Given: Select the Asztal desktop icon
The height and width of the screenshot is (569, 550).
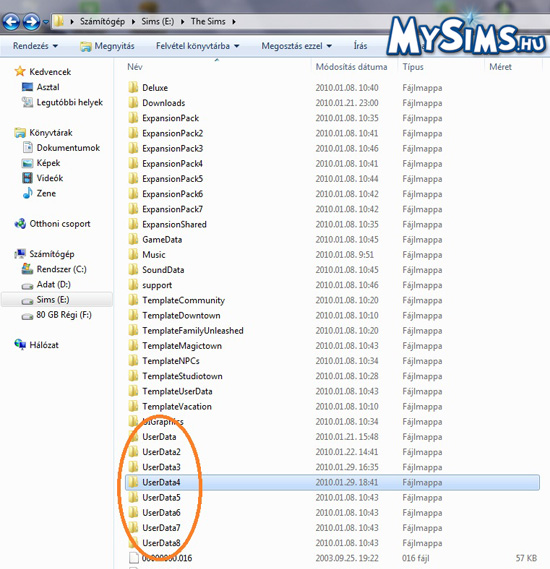Looking at the screenshot, I should (x=28, y=87).
